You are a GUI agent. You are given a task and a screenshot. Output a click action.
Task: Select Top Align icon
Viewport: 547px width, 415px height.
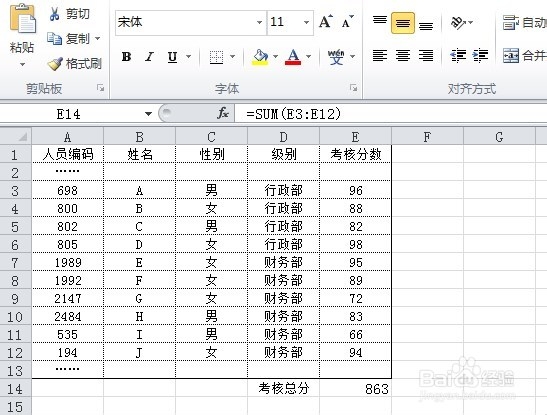pos(380,22)
